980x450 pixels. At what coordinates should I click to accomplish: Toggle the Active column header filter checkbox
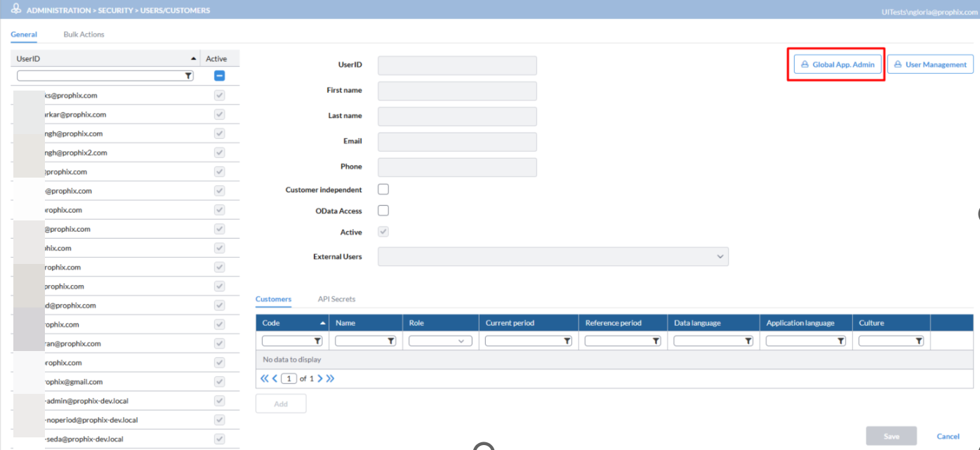point(219,76)
